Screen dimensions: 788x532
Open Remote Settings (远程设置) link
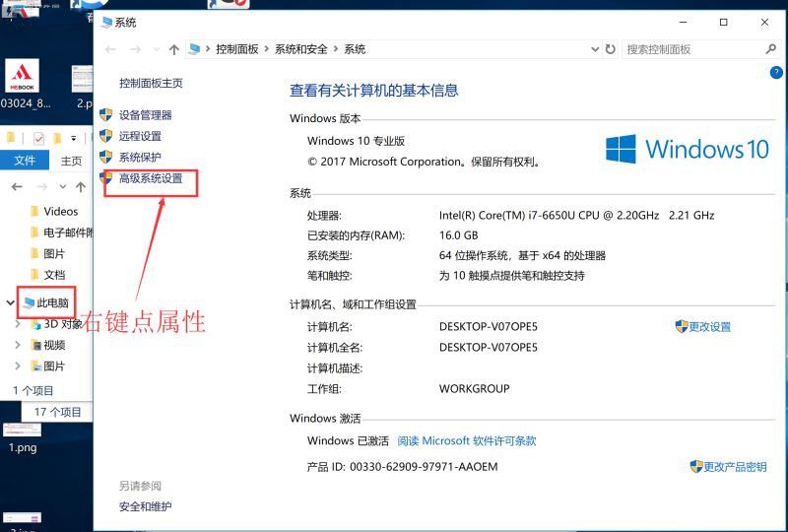pos(140,136)
